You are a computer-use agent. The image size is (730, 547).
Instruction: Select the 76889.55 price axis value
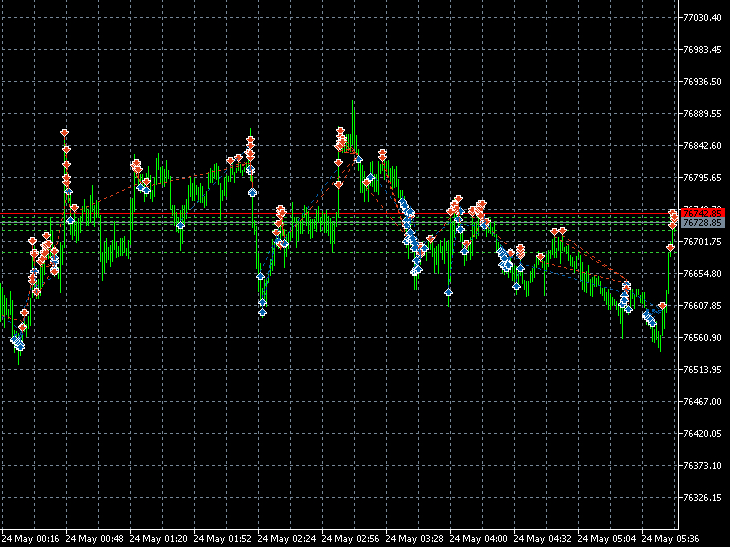702,114
